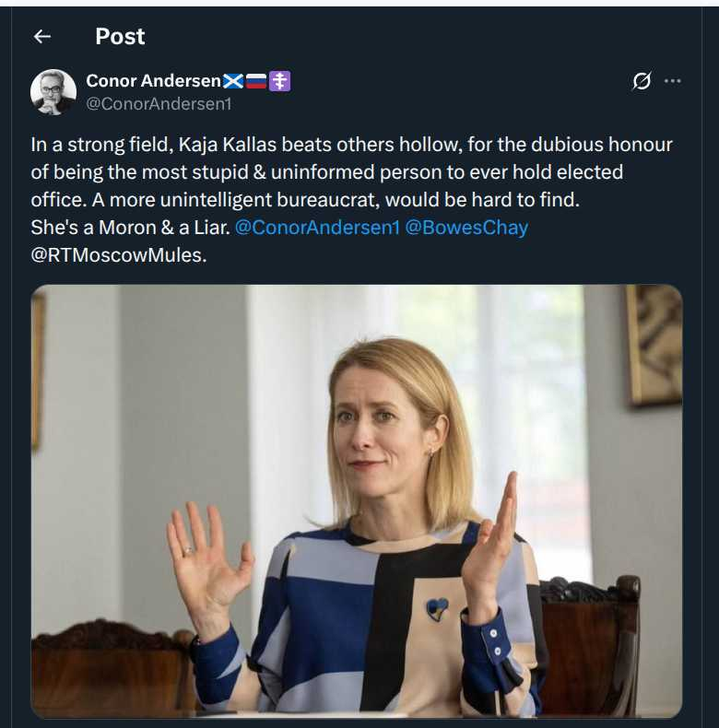Click the heart-shaped brooch in the photo

point(437,608)
